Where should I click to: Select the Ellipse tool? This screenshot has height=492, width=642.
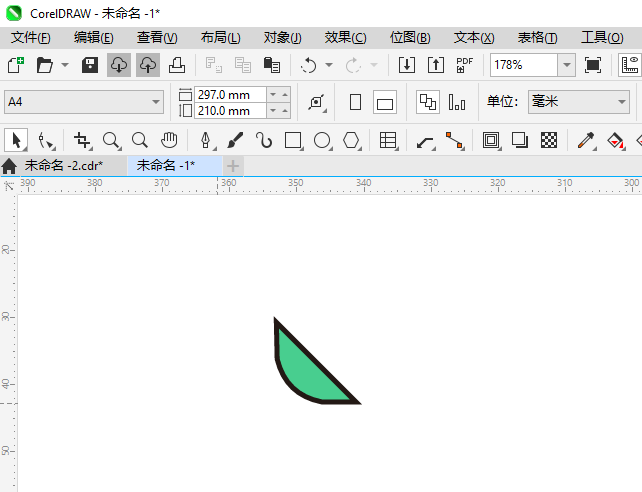(322, 140)
